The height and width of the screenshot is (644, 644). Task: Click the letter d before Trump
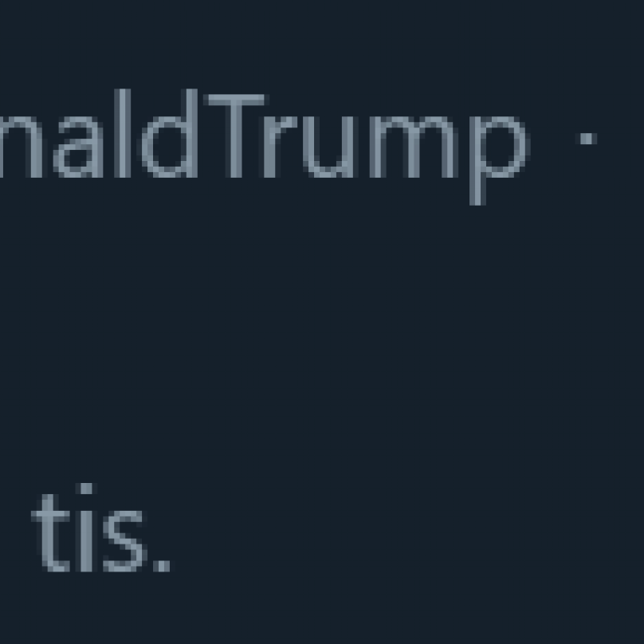tap(170, 133)
